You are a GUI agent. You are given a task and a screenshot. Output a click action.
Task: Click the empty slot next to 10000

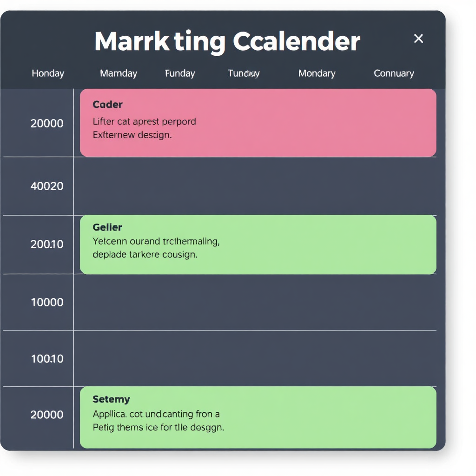(x=255, y=303)
